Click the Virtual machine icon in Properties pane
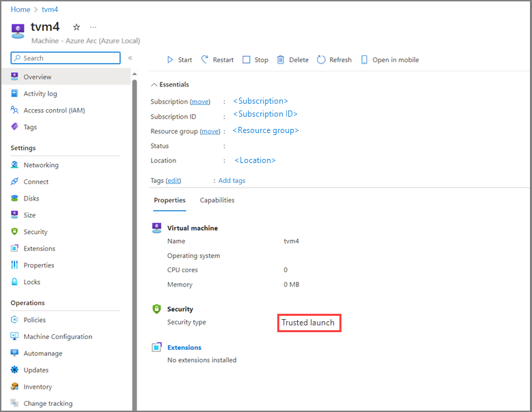The height and width of the screenshot is (412, 532). pyautogui.click(x=157, y=228)
